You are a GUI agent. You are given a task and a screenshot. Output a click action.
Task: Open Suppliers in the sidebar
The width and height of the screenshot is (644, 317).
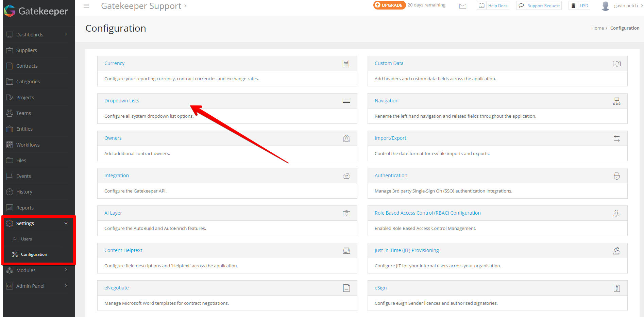27,50
